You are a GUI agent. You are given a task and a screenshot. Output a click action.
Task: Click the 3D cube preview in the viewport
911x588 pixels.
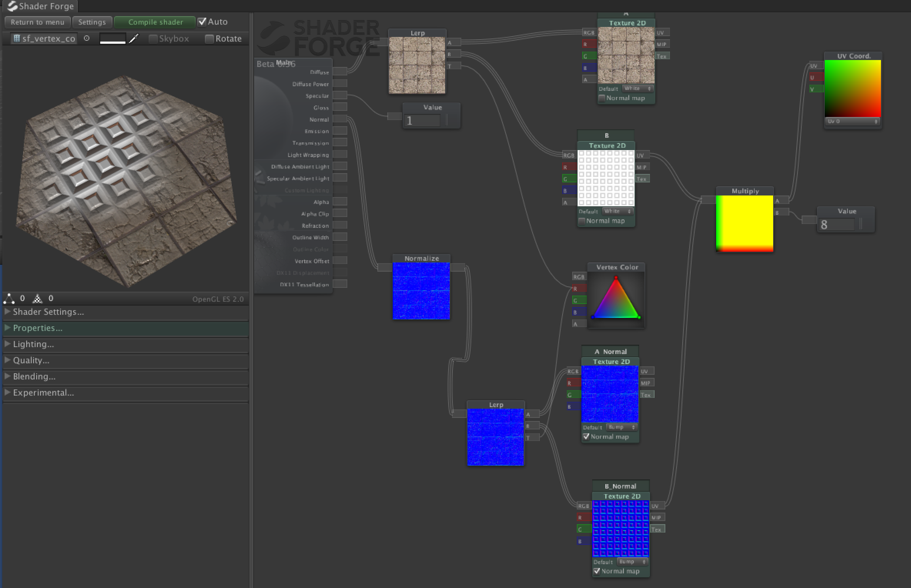[x=126, y=181]
